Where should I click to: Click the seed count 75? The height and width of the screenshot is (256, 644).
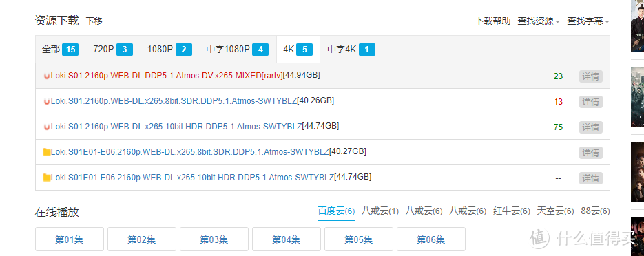click(558, 127)
